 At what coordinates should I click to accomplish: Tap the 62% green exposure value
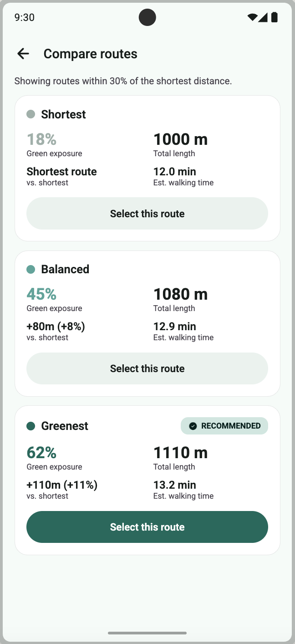pos(41,452)
